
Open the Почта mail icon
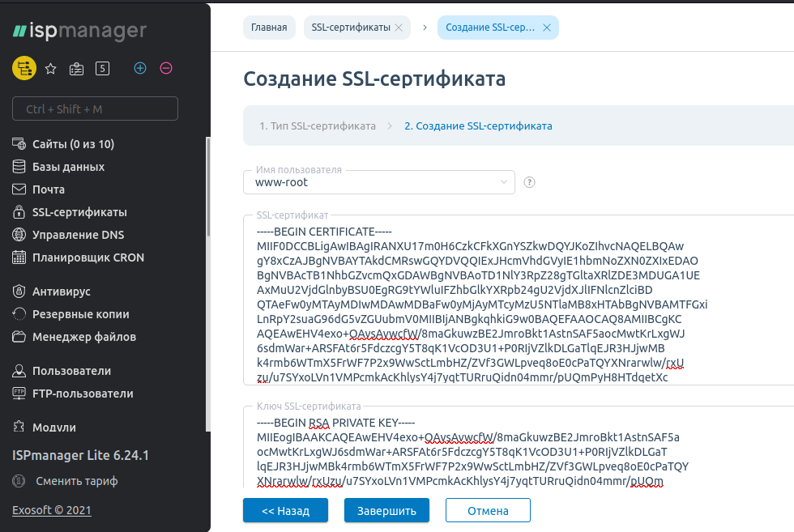(18, 189)
